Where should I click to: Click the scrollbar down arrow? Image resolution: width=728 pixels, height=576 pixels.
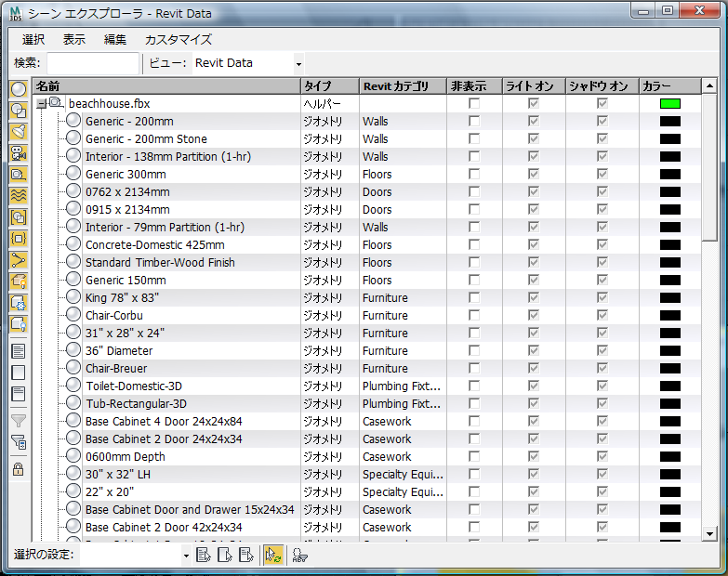(x=709, y=533)
